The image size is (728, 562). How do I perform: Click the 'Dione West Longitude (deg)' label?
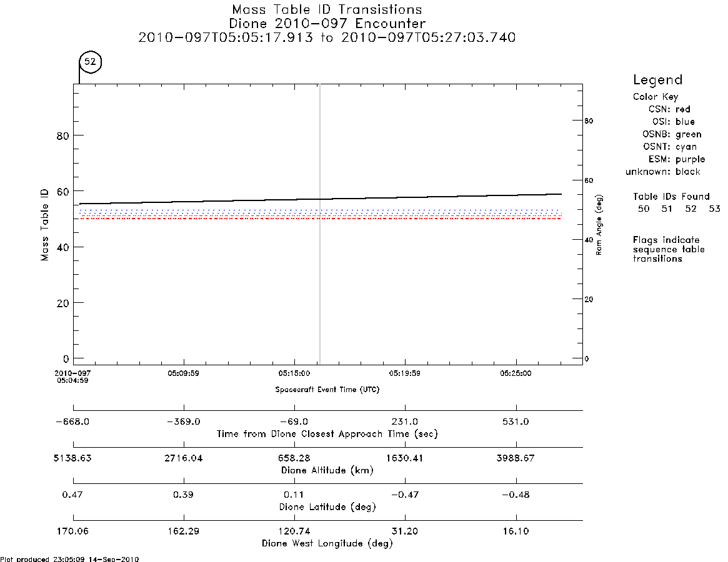tap(327, 543)
